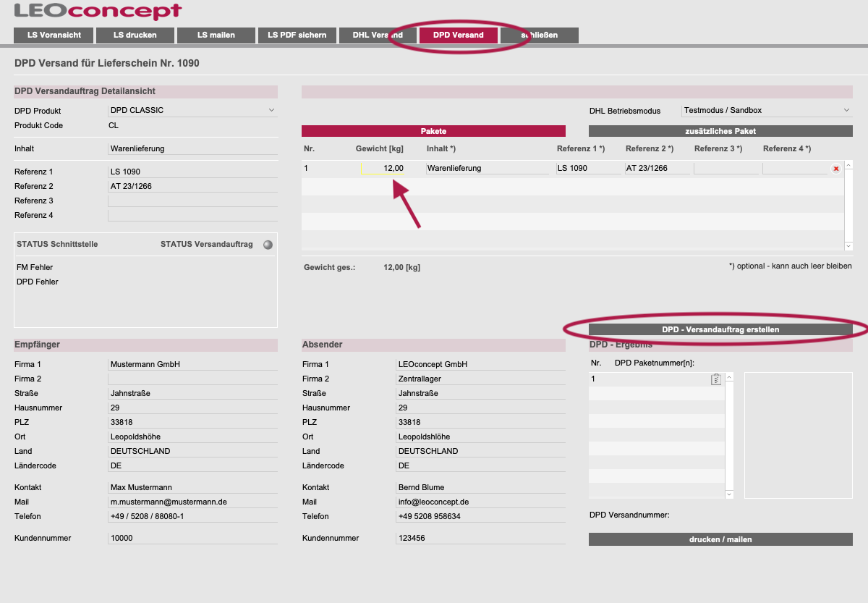Create shipment with DPD - Versandauftrag erstellen
Screen dimensions: 868x603
pos(720,329)
